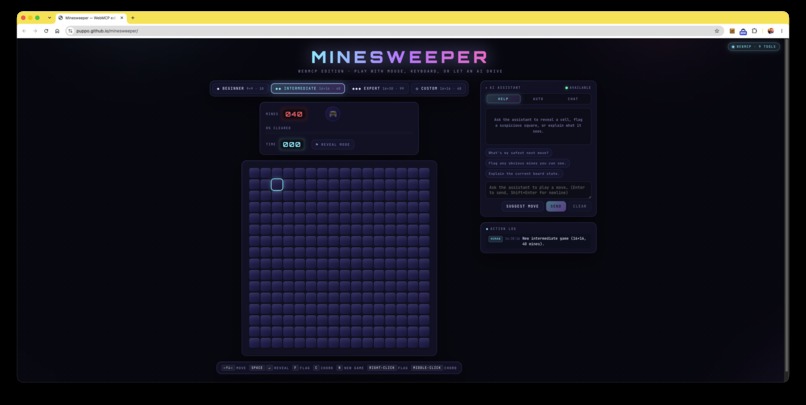Image resolution: width=806 pixels, height=405 pixels.
Task: Open the Chrome profile avatar
Action: [771, 31]
